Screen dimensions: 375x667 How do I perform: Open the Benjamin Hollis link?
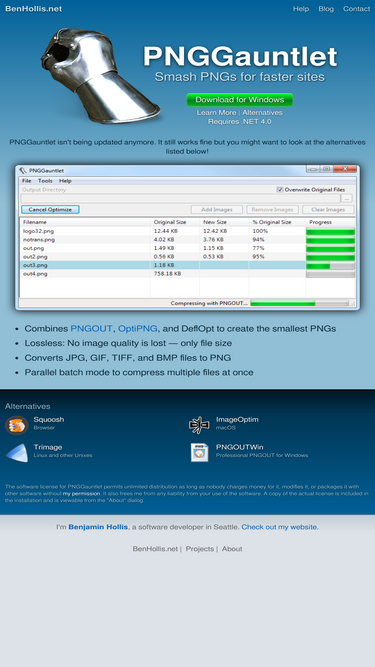pyautogui.click(x=98, y=527)
